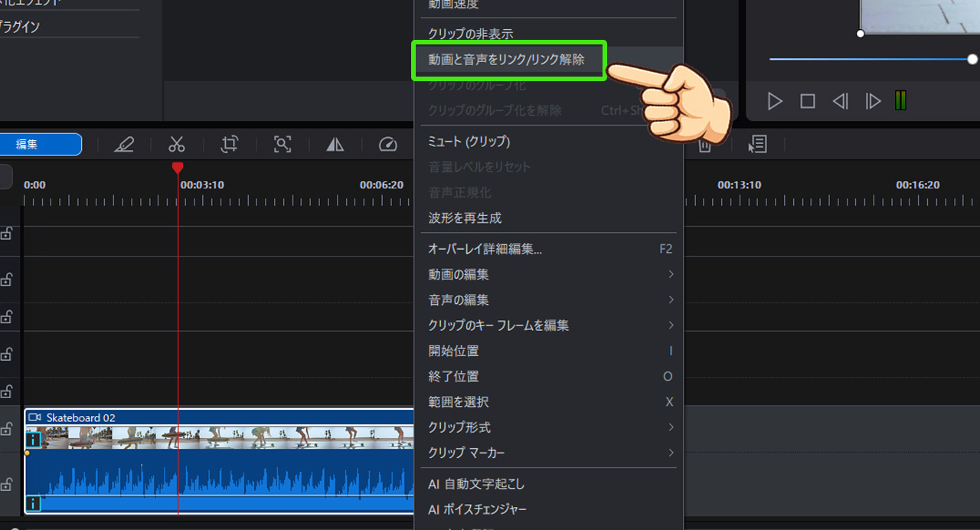980x530 pixels.
Task: Toggle the green pause control
Action: coord(900,100)
